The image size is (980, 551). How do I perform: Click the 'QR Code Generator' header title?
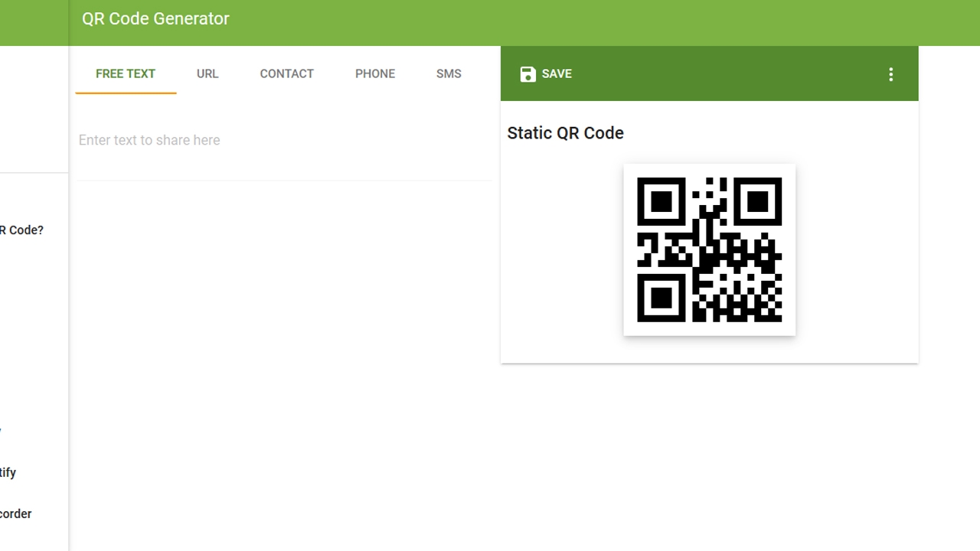[155, 18]
